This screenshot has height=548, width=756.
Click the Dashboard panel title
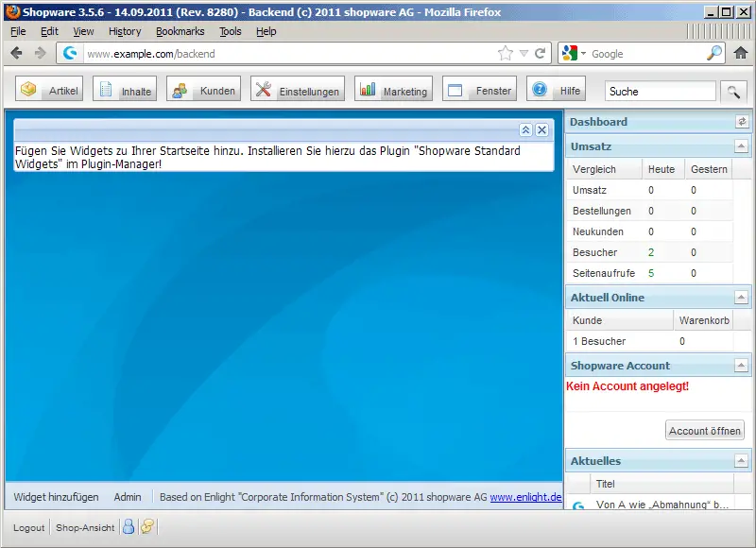598,122
